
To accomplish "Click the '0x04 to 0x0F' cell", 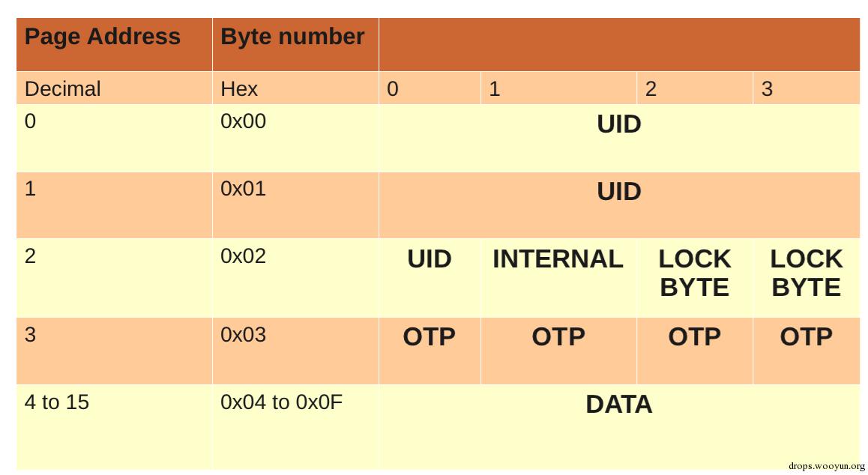I will [x=281, y=402].
